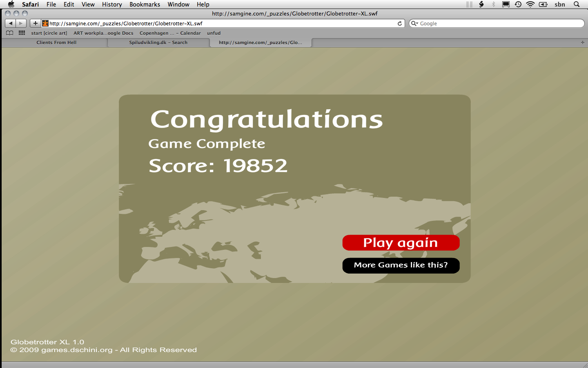
Task: Click the Google search field
Action: click(x=497, y=23)
